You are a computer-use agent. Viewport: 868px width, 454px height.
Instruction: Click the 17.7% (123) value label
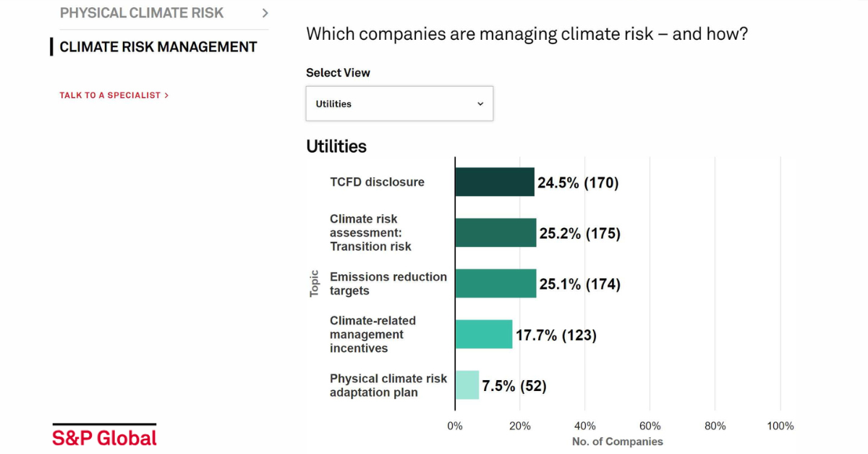click(556, 335)
